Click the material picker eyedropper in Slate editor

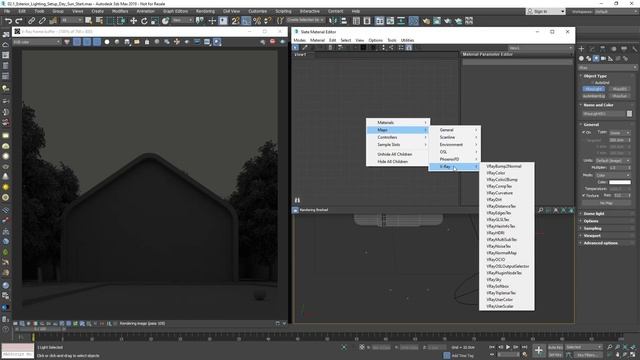point(304,48)
